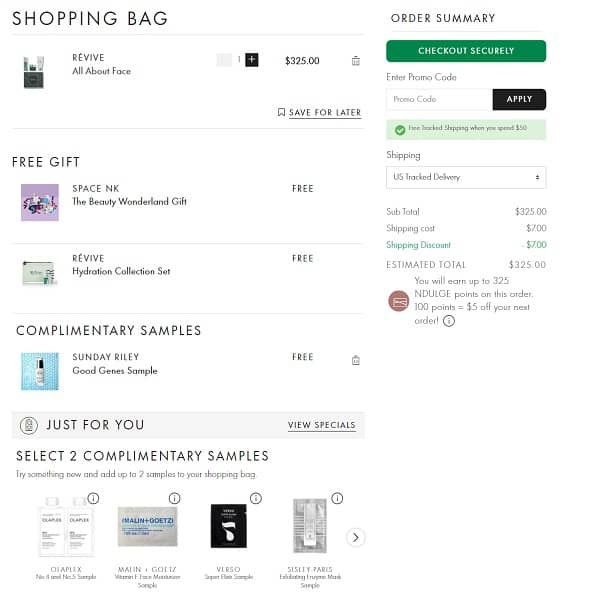Increase All About Face quantity with plus

pos(252,60)
